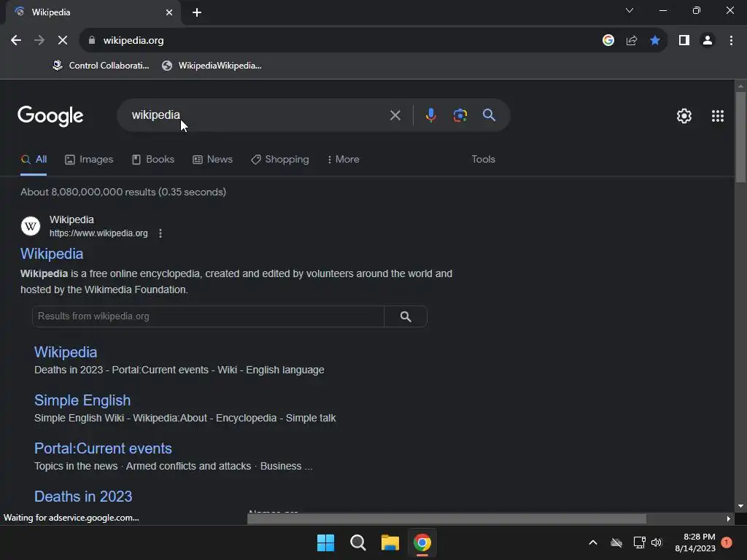Open the Chrome profile avatar
Viewport: 747px width, 560px height.
[708, 41]
